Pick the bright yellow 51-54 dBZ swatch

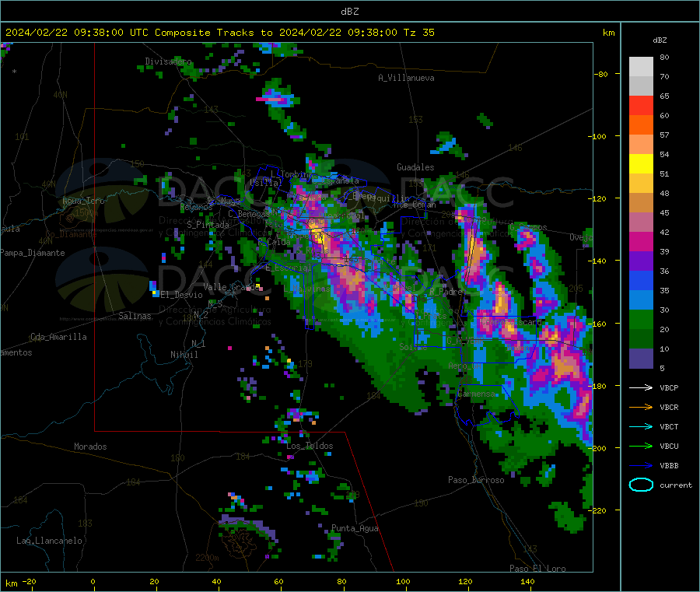point(641,164)
